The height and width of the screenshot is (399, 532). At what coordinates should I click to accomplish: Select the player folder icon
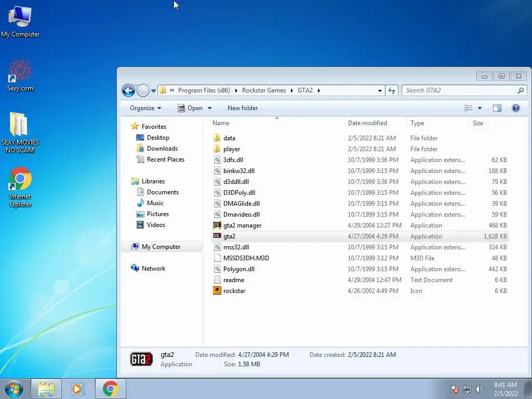click(217, 149)
